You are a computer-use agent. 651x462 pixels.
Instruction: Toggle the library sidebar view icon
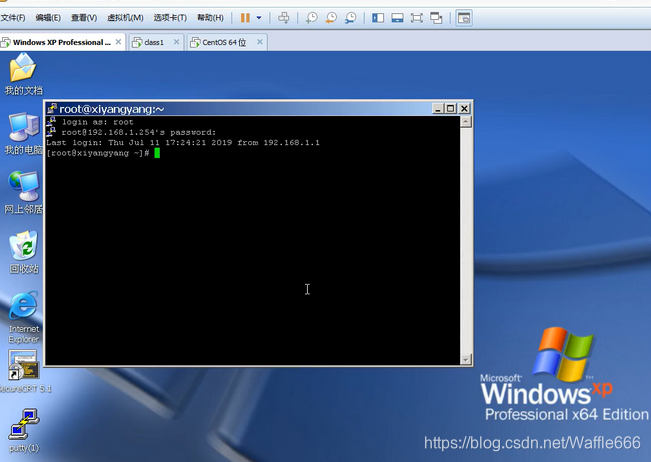(378, 18)
